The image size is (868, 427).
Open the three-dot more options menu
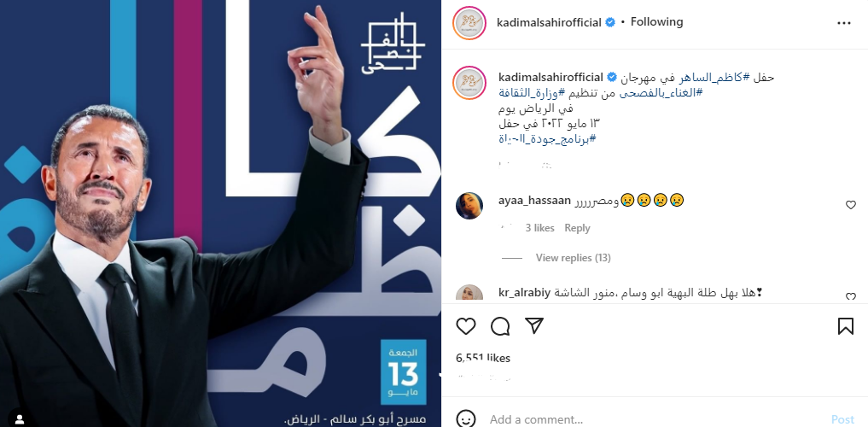coord(843,23)
